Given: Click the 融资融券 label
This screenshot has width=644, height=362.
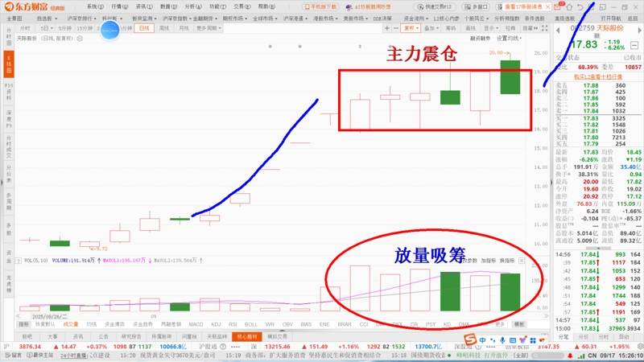Looking at the screenshot, I should [x=480, y=38].
